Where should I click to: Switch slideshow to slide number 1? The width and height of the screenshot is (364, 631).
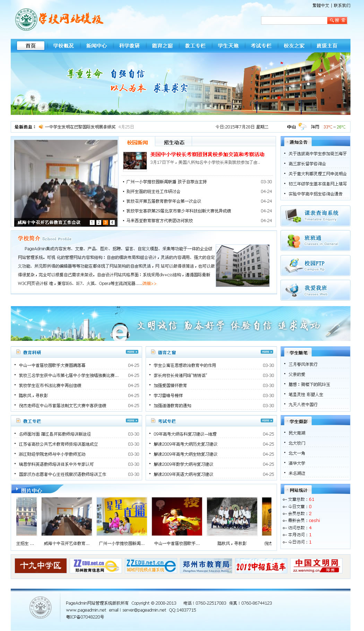tap(92, 222)
